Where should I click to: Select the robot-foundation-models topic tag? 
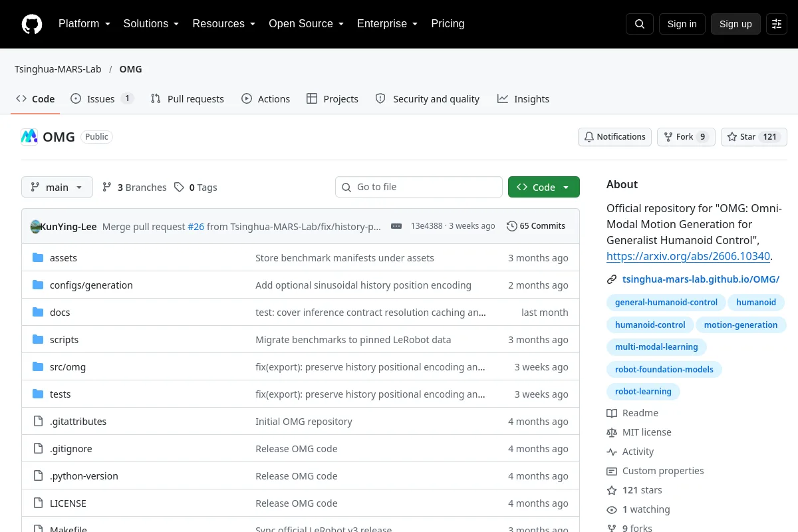[664, 370]
